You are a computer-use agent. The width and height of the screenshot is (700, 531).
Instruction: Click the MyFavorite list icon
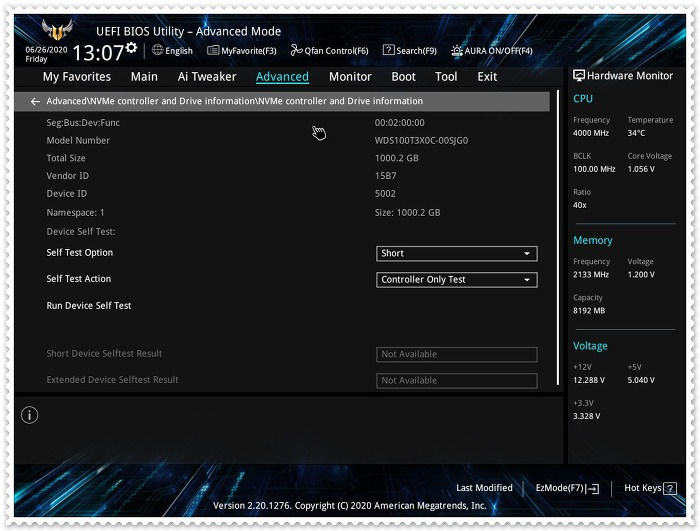(x=213, y=50)
